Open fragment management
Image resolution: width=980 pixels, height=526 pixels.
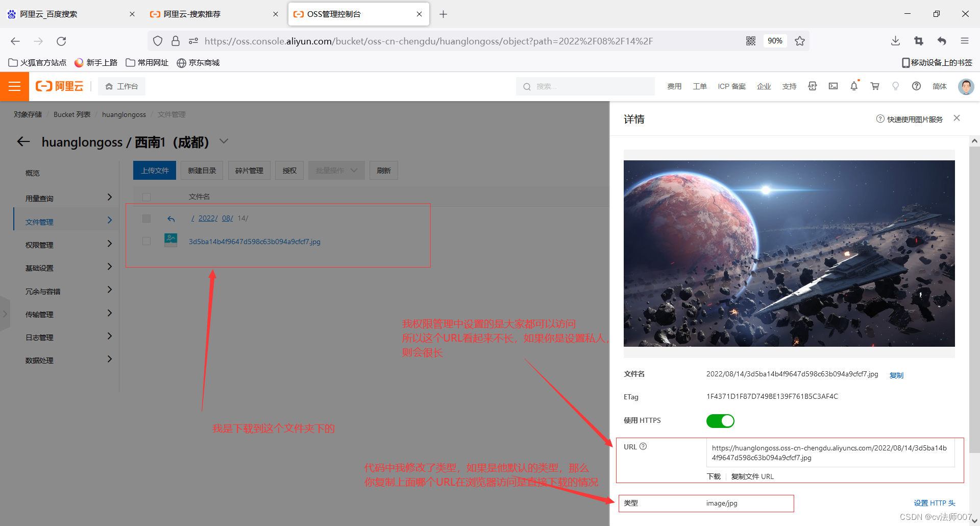click(249, 171)
